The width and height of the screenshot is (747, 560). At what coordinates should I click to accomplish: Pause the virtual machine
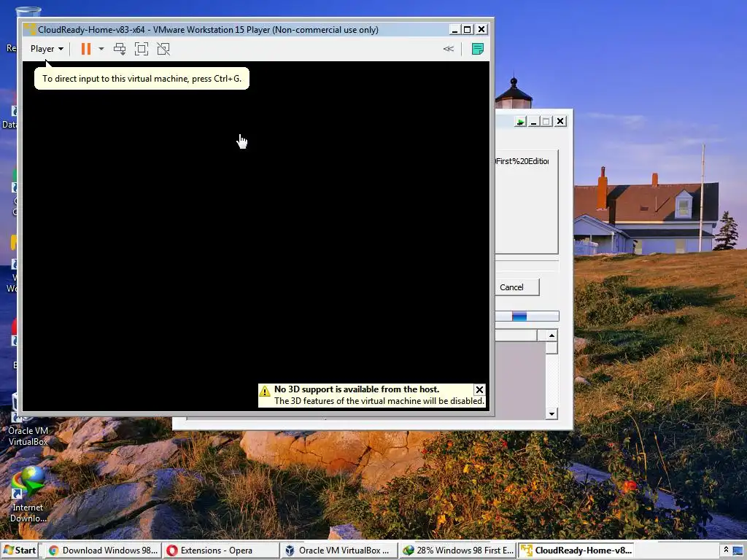[x=86, y=49]
